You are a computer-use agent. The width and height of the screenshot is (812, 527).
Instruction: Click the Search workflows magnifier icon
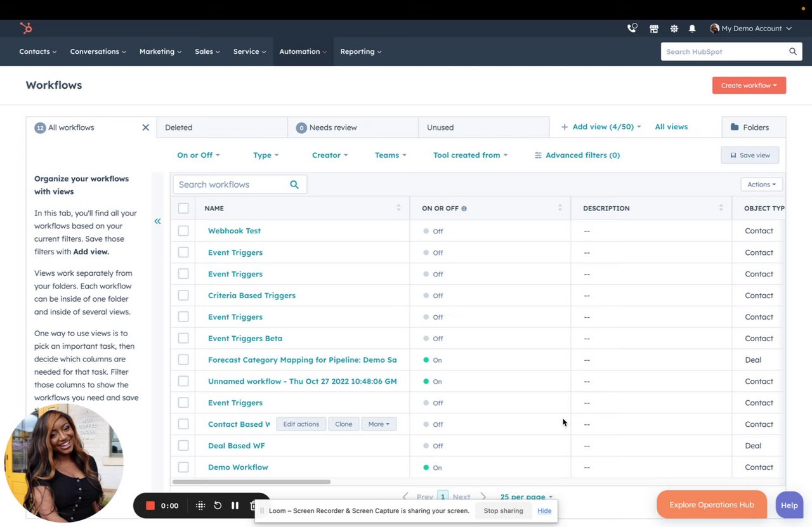[x=294, y=185]
